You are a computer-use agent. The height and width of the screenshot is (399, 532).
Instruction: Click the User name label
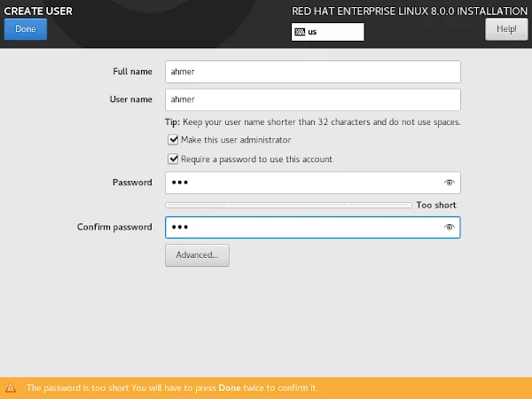[130, 99]
